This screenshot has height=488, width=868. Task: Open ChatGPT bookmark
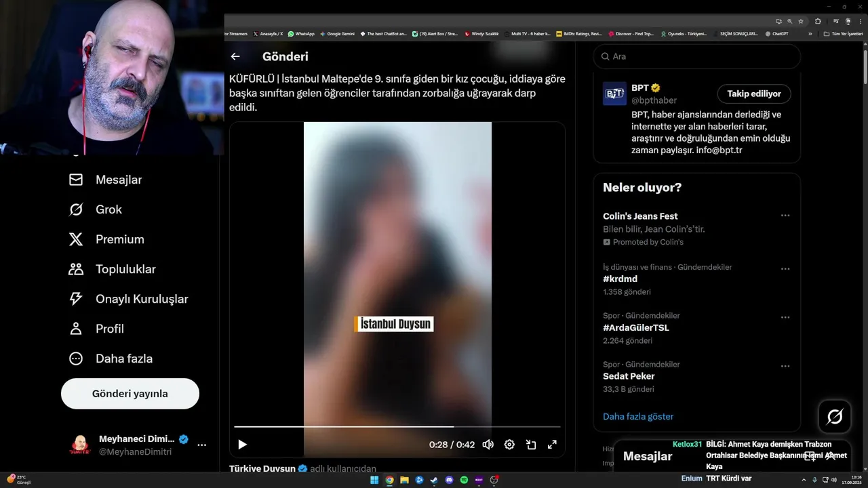coord(776,33)
